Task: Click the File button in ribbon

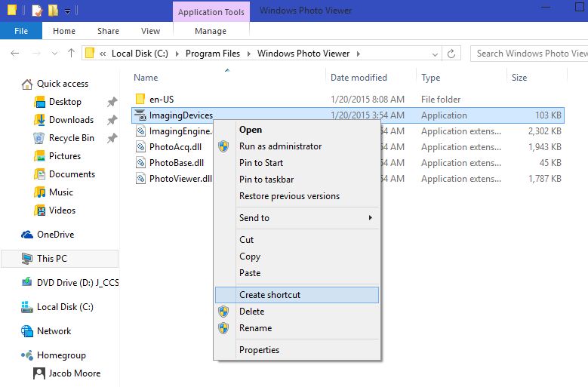Action: tap(21, 31)
